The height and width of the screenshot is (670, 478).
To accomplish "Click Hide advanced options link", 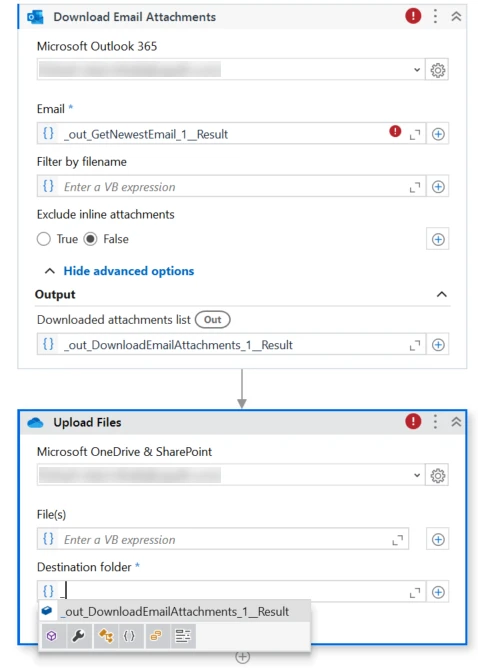I will [x=129, y=271].
